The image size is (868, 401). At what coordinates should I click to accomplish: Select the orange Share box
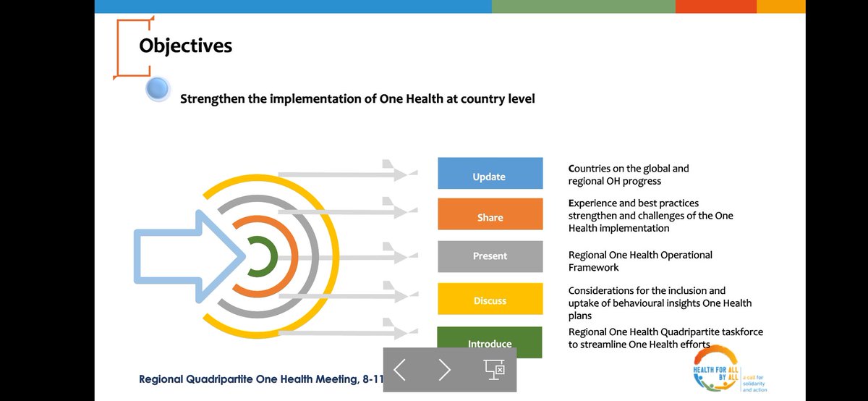pyautogui.click(x=490, y=214)
